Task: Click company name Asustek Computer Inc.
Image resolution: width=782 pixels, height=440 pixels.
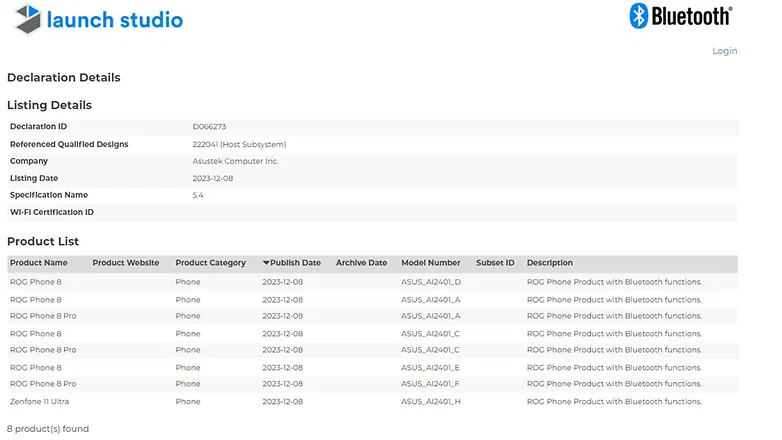Action: (235, 161)
